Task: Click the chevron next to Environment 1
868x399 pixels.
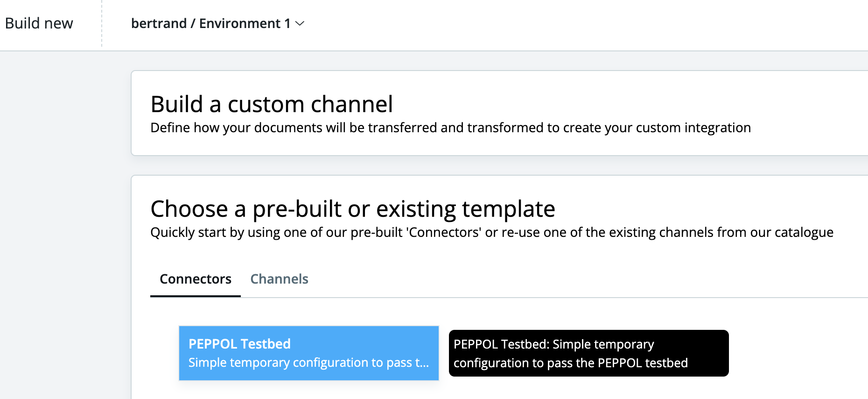Action: tap(300, 23)
